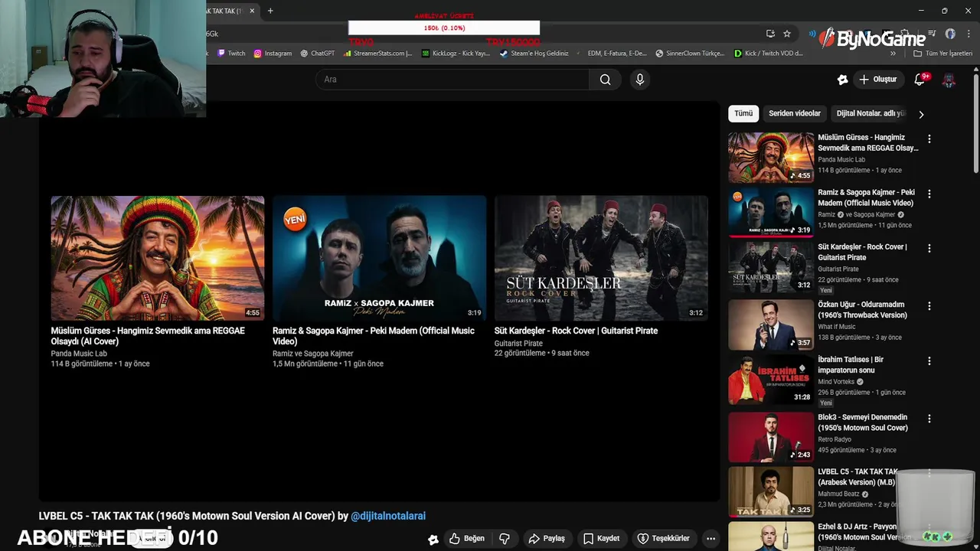
Task: Open Özkan Uğur Olduramadım sidebar thumbnail
Action: (771, 324)
